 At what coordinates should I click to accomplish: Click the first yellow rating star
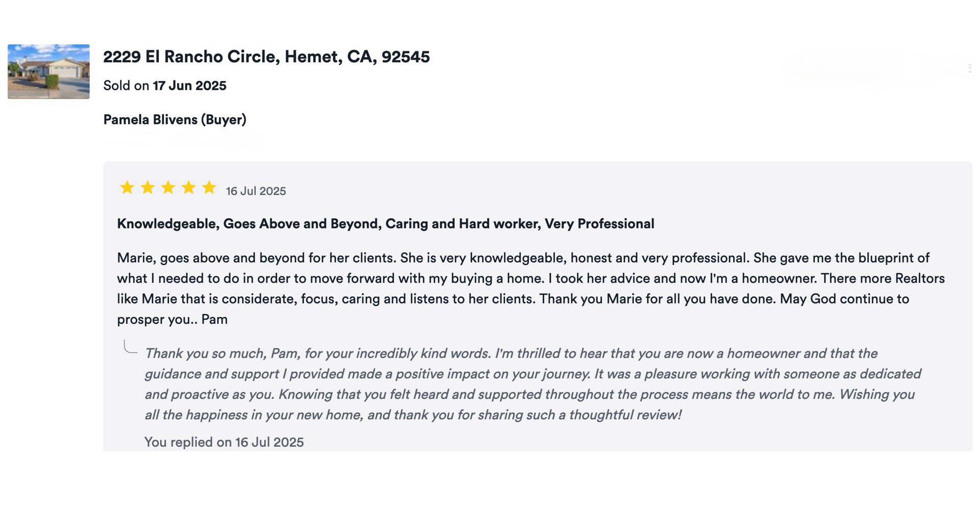pyautogui.click(x=127, y=188)
